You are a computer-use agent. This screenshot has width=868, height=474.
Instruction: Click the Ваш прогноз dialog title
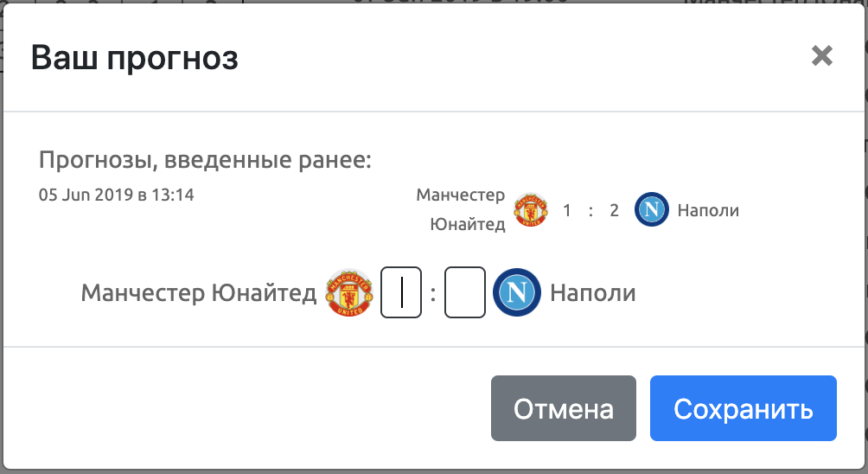click(134, 58)
